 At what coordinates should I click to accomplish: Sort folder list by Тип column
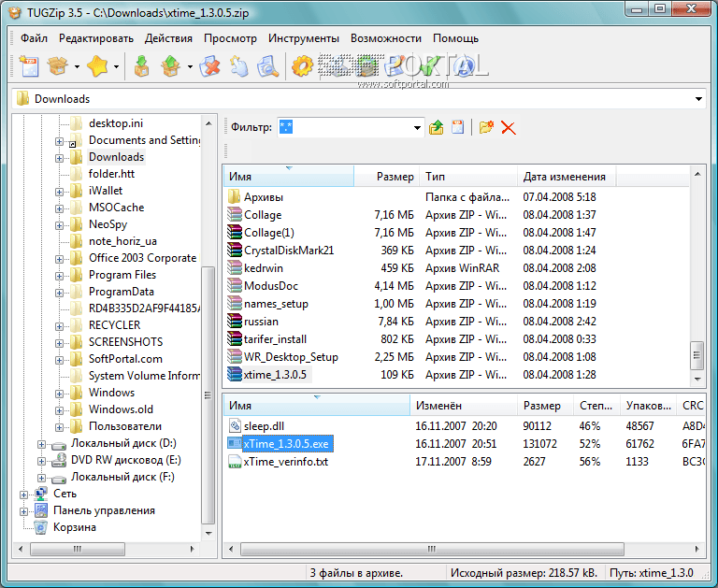coord(468,177)
